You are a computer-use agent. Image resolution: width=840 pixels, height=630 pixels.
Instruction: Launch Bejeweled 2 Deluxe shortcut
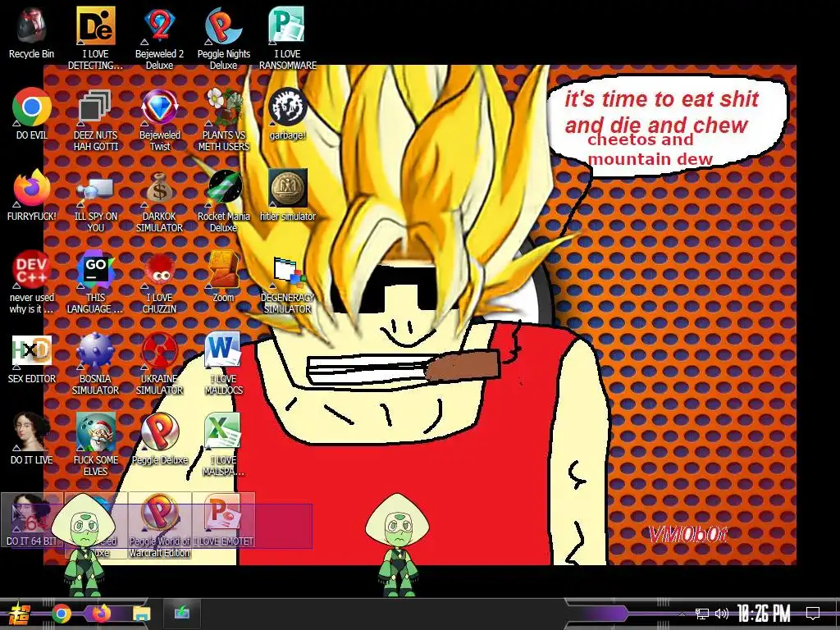[x=159, y=39]
